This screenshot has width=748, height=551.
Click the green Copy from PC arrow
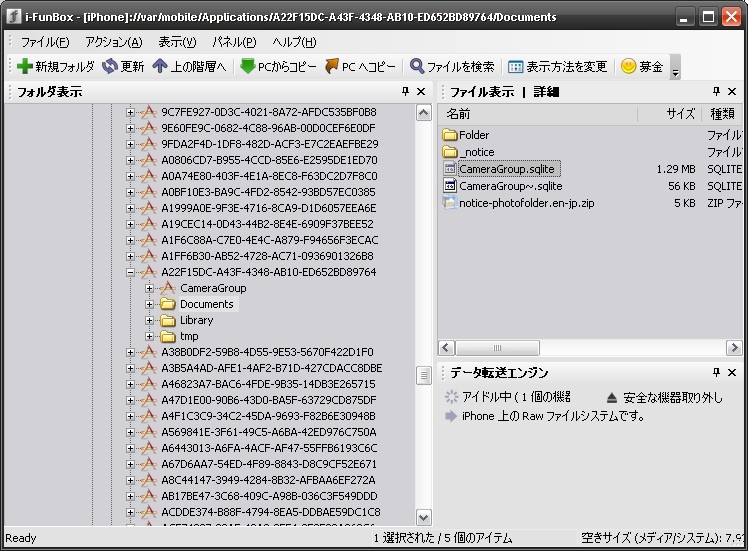[x=248, y=66]
